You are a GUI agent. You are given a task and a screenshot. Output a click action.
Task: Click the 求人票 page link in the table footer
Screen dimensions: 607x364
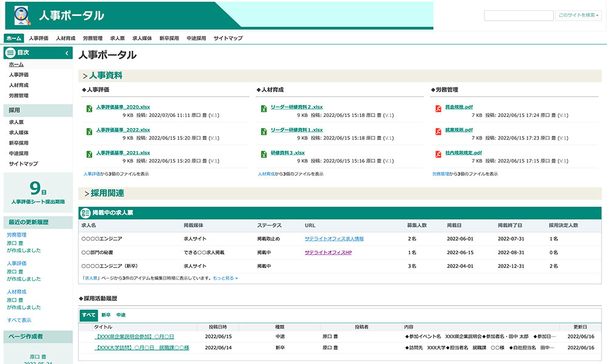tap(92, 278)
